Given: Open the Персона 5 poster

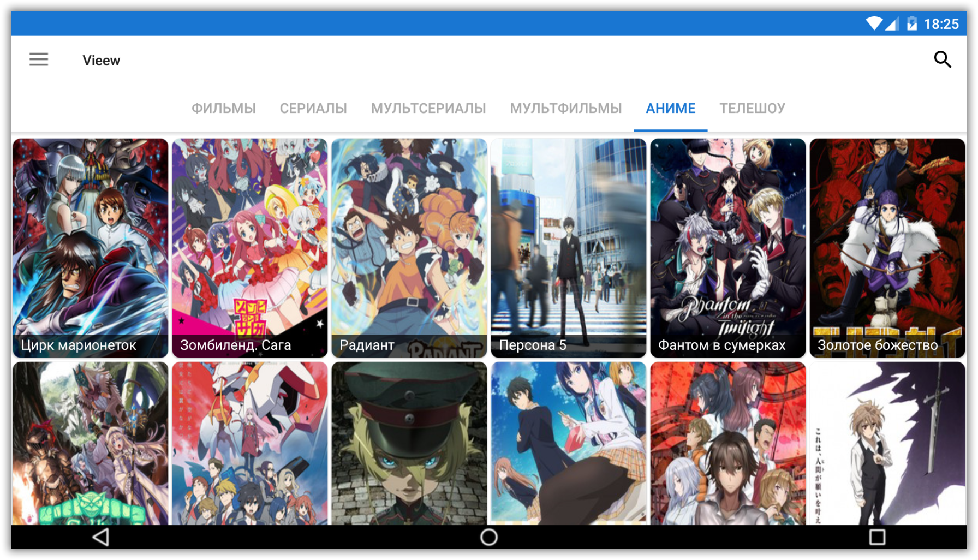Looking at the screenshot, I should pos(569,248).
